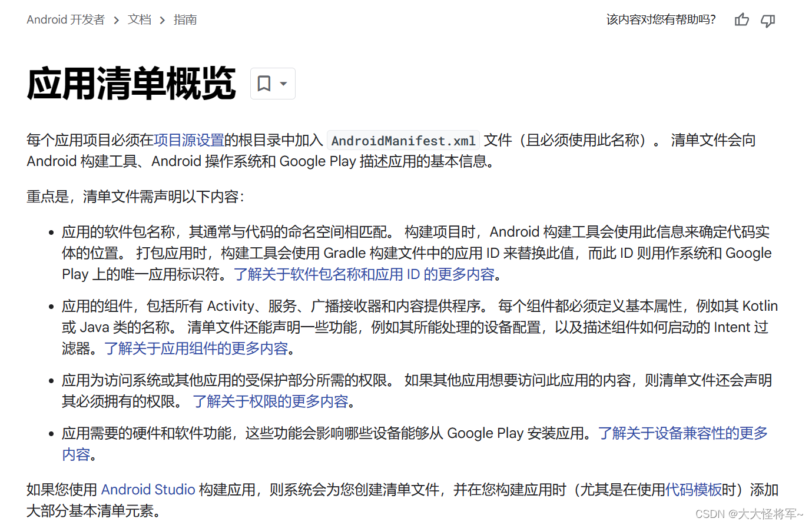Image resolution: width=812 pixels, height=525 pixels.
Task: Click the breadcrumb chevron after 文档
Action: 163,20
